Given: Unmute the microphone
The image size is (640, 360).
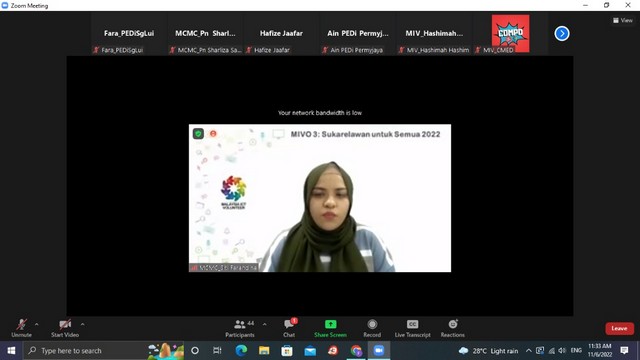Looking at the screenshot, I should click(22, 329).
